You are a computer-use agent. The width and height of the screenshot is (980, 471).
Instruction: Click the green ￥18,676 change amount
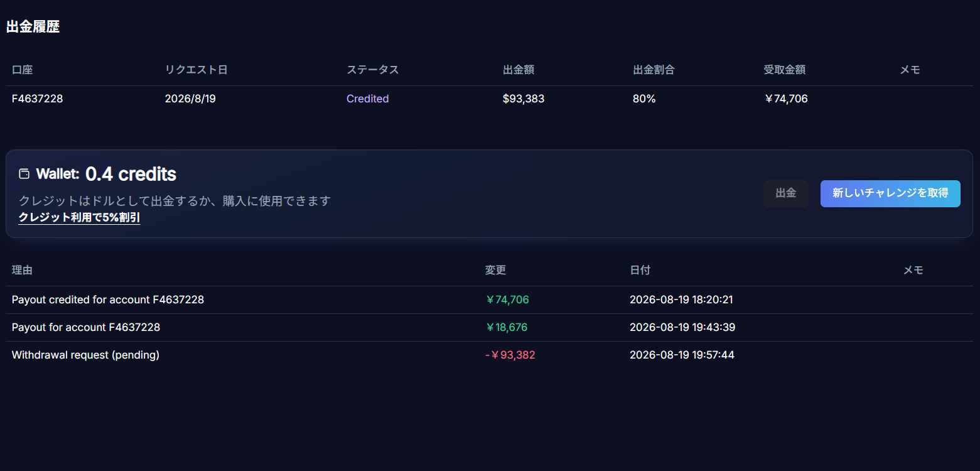pyautogui.click(x=506, y=327)
